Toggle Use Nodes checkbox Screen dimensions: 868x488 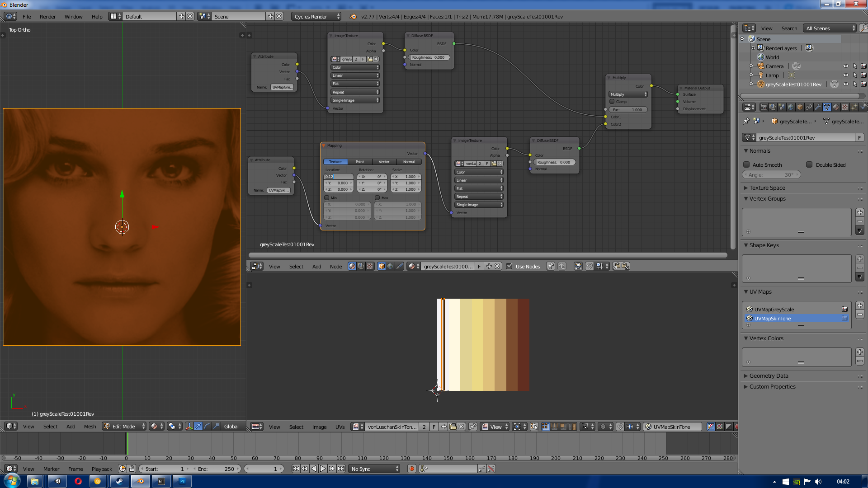pos(509,266)
